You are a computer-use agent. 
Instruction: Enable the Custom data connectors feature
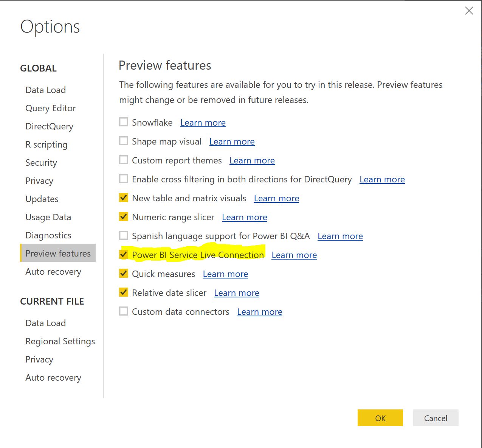123,311
